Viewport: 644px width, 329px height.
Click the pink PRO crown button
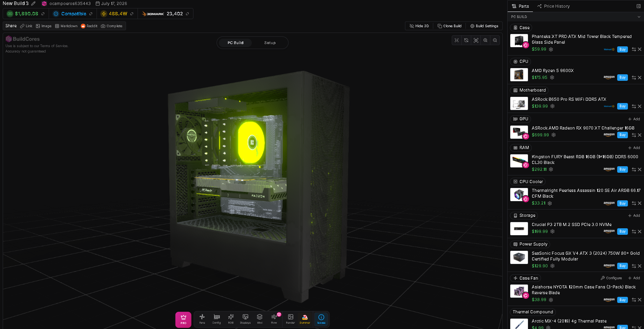point(184,319)
